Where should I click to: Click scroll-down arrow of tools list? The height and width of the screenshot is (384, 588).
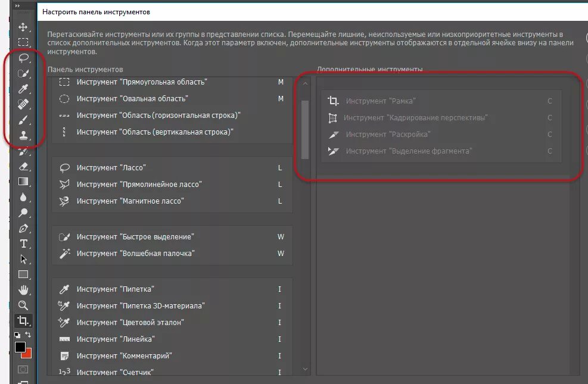point(305,369)
